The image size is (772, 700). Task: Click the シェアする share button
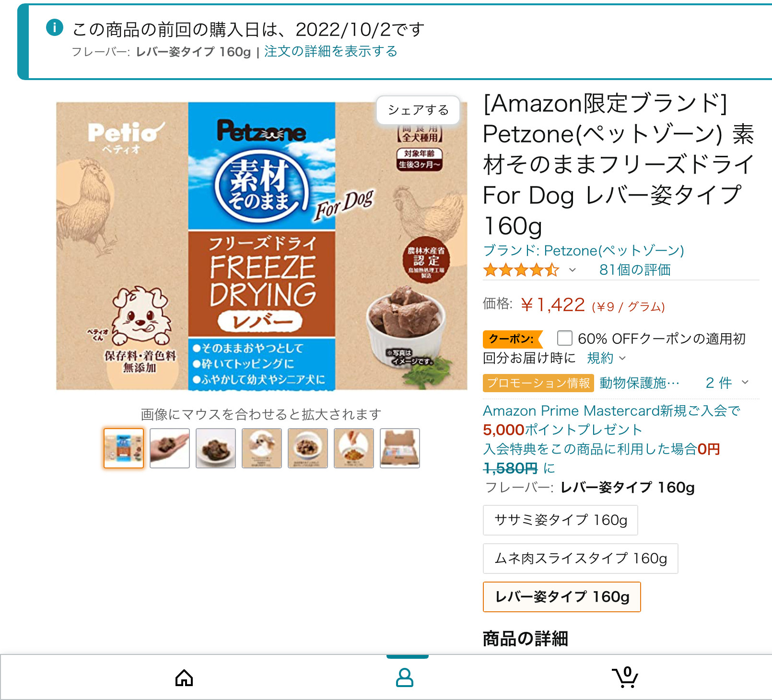point(418,110)
